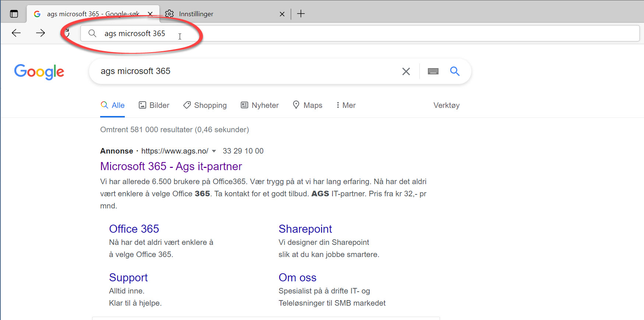Open the Support sitelink
This screenshot has height=320, width=644.
coord(128,278)
